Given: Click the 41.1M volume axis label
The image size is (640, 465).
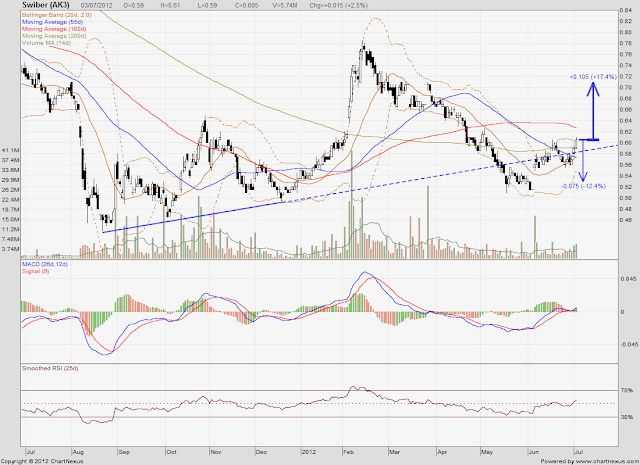Looking at the screenshot, I should [x=10, y=150].
